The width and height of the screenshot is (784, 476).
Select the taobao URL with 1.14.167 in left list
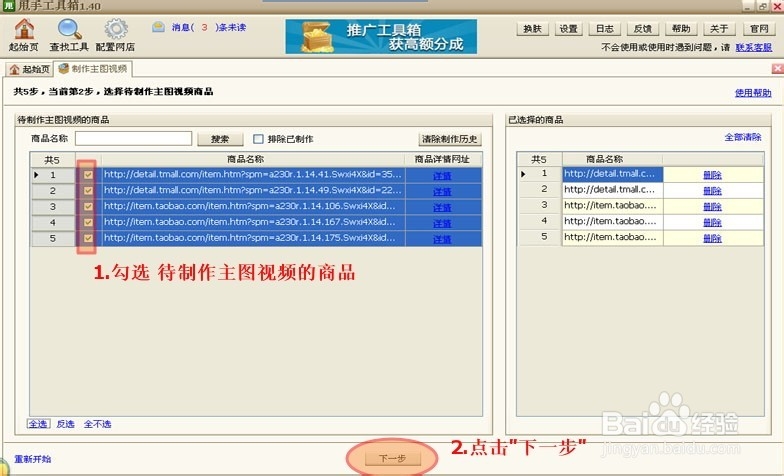click(x=253, y=222)
